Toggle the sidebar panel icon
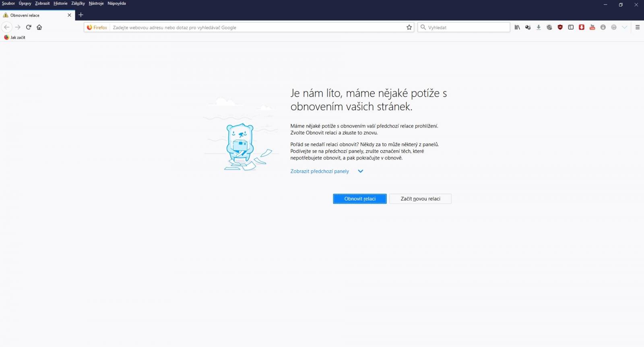 pos(571,27)
